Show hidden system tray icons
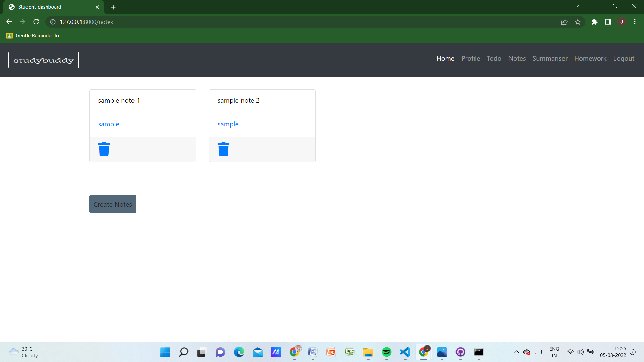Image resolution: width=644 pixels, height=362 pixels. click(x=516, y=352)
